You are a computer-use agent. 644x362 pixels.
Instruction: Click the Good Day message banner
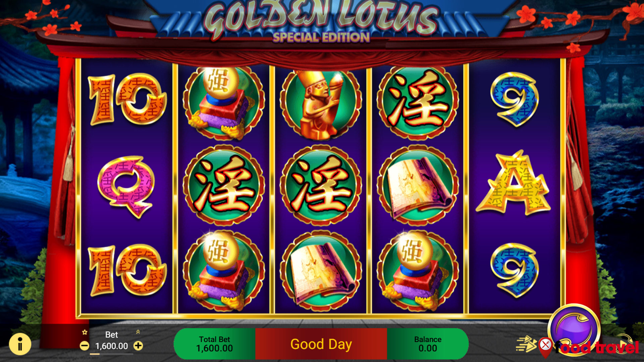point(321,344)
